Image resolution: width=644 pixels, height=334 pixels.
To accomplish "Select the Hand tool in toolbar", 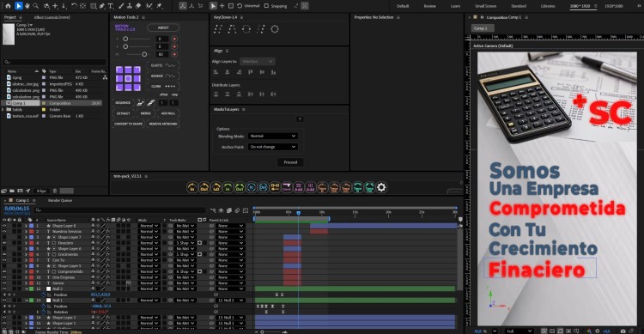I will (x=27, y=6).
